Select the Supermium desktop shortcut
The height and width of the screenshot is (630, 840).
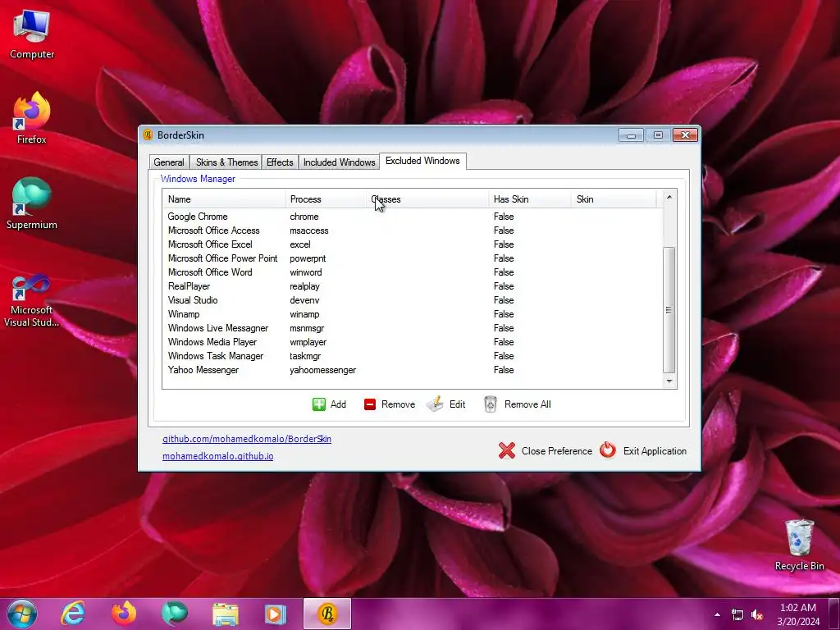[x=32, y=203]
